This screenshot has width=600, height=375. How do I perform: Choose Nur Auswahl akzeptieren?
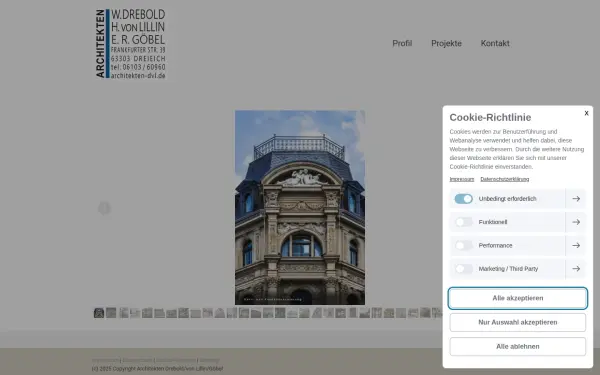click(x=518, y=322)
